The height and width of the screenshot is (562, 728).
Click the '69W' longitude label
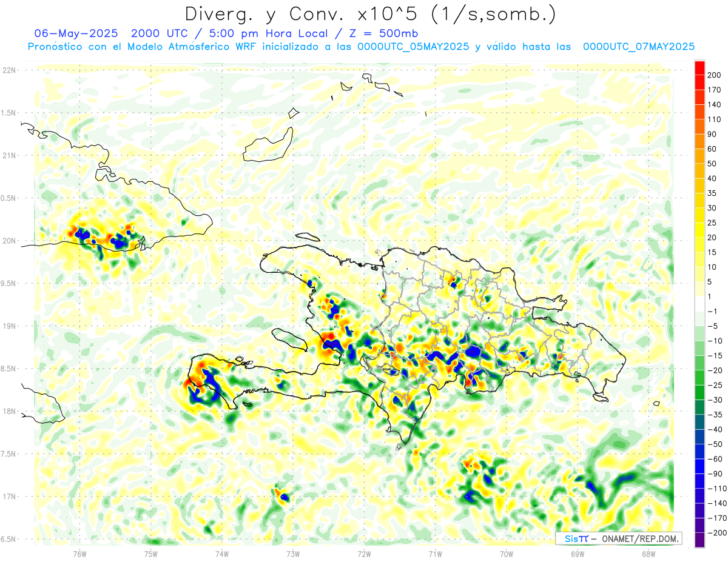click(577, 554)
